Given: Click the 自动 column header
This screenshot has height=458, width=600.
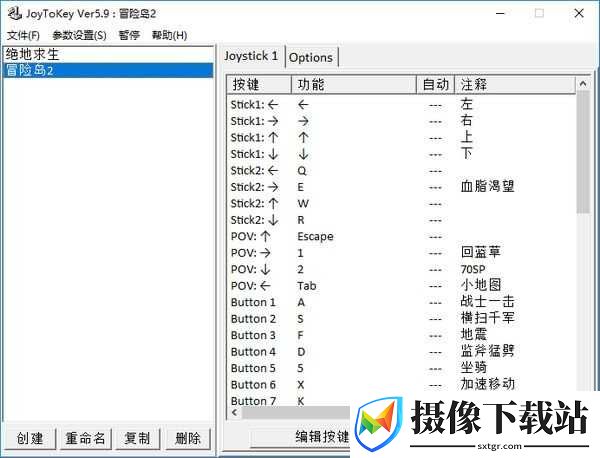Looking at the screenshot, I should tap(435, 85).
